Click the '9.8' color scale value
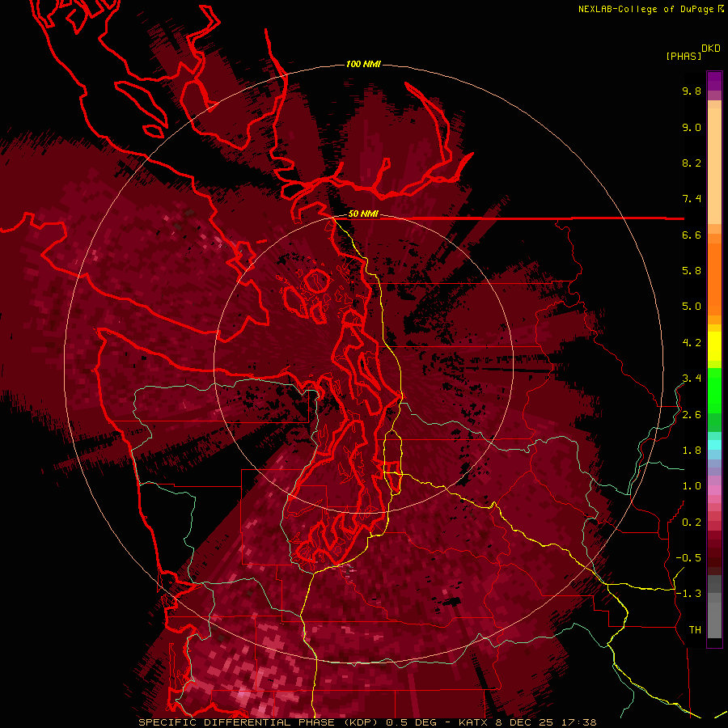Image resolution: width=728 pixels, height=728 pixels. (x=692, y=91)
